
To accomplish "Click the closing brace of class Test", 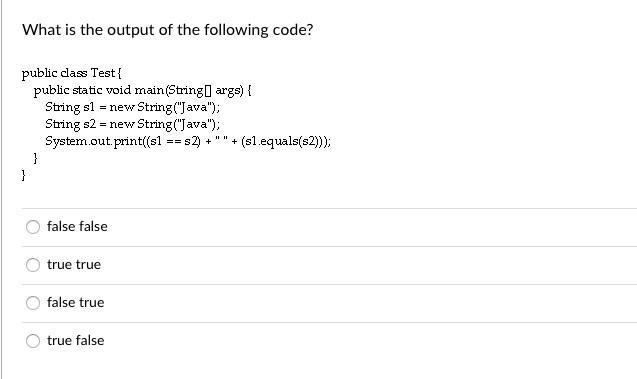I will 24,175.
